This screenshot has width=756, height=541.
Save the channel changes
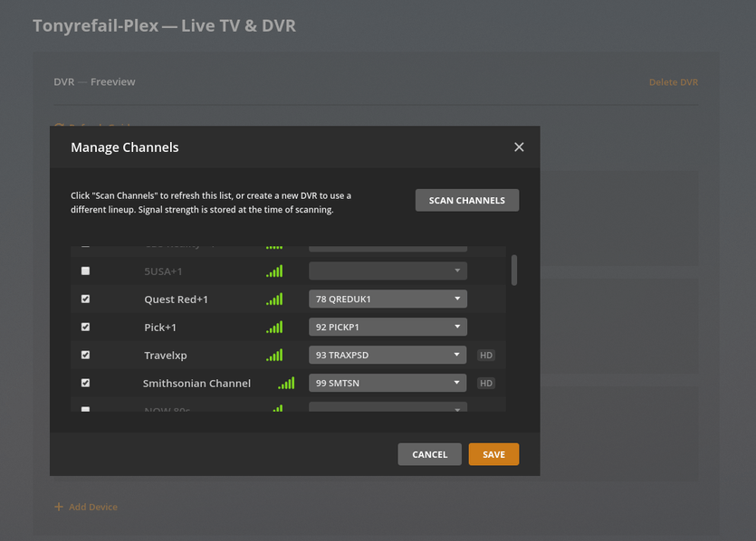pos(493,454)
